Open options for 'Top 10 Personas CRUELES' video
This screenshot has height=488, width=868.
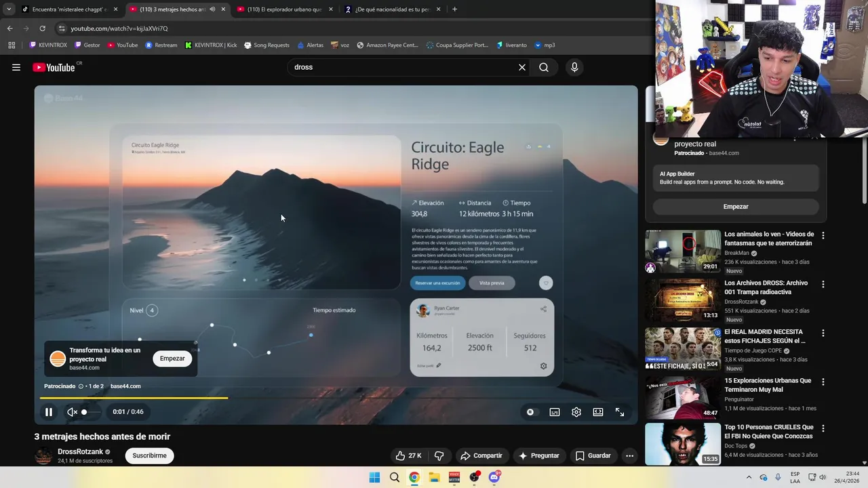tap(823, 428)
